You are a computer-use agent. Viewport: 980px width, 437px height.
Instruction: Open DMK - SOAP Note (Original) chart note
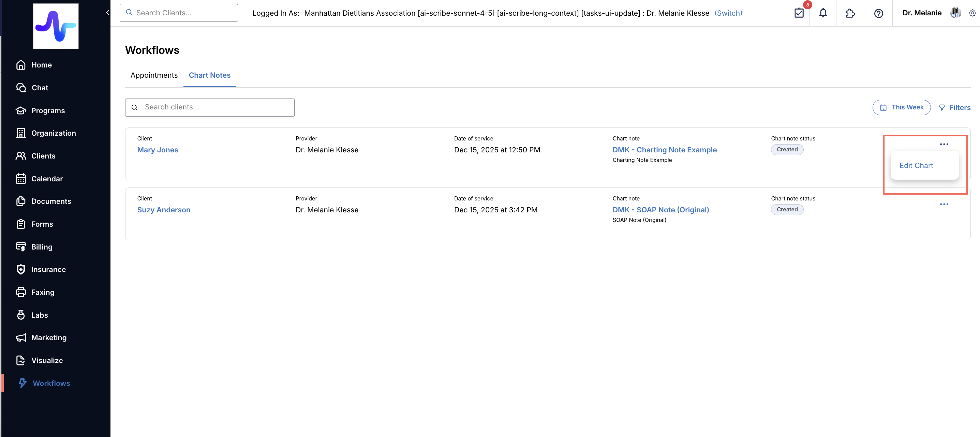660,210
